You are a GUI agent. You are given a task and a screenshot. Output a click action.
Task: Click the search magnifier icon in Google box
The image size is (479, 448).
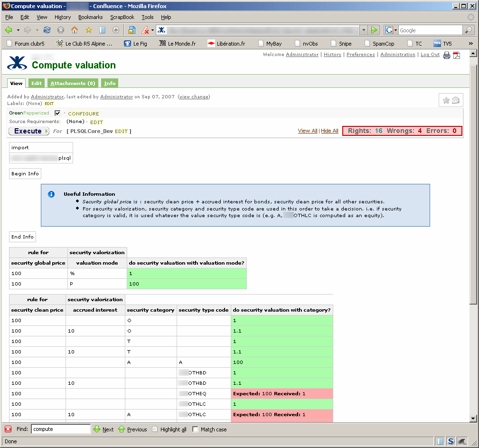pyautogui.click(x=469, y=30)
